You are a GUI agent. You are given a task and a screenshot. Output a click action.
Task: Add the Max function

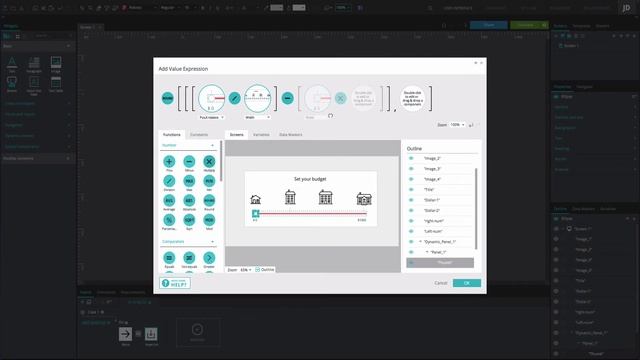pos(189,181)
